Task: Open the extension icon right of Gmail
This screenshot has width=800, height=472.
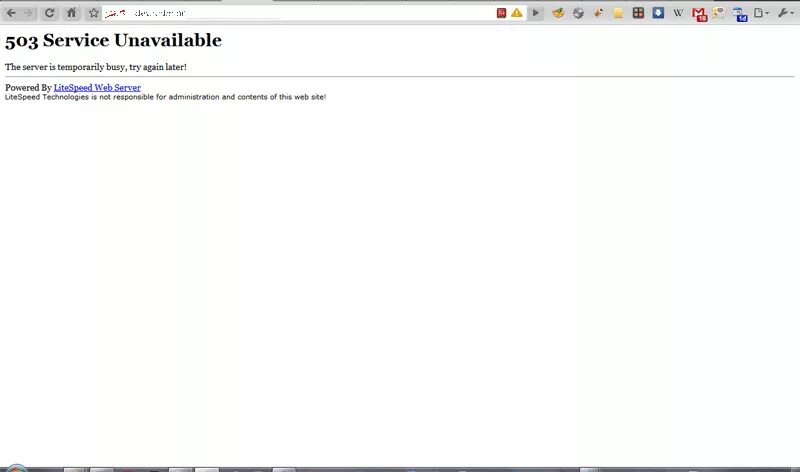Action: tap(718, 13)
